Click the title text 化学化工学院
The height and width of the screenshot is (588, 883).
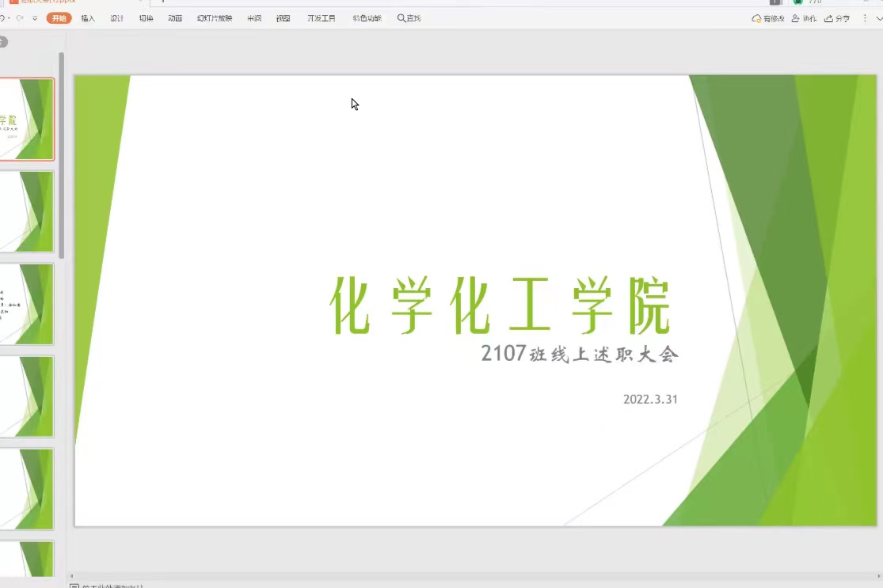(x=500, y=306)
